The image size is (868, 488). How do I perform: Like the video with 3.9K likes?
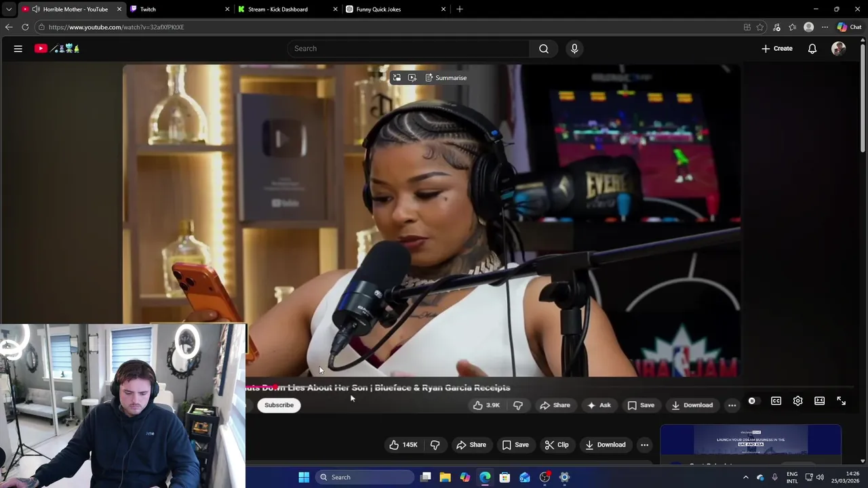click(x=486, y=405)
